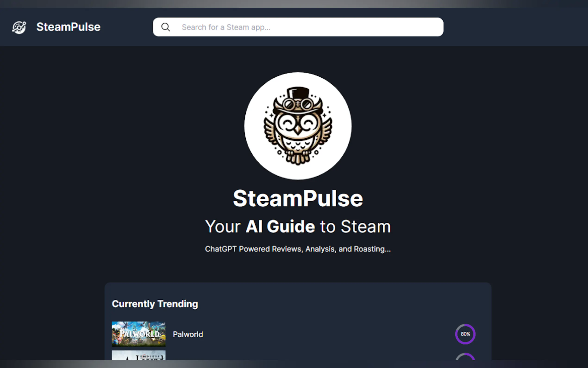Click the steampunk owl mascot logo

298,126
